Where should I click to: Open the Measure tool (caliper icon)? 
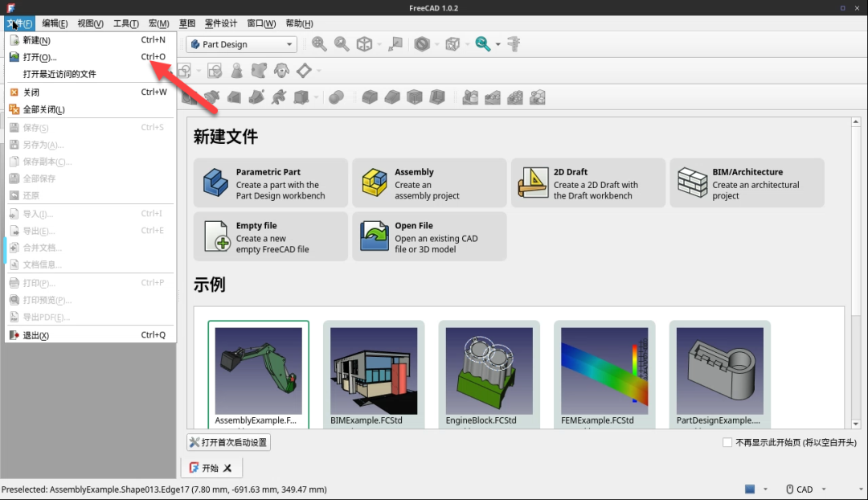coord(514,43)
